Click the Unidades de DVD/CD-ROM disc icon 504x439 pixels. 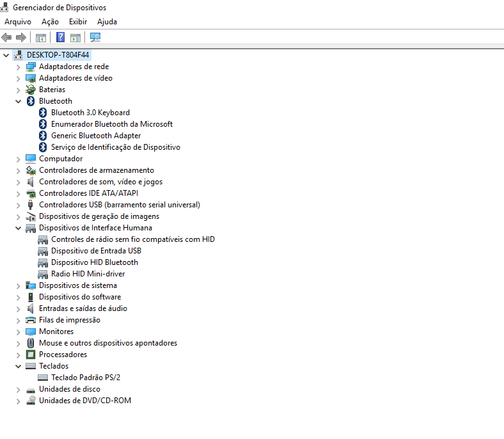pyautogui.click(x=31, y=401)
